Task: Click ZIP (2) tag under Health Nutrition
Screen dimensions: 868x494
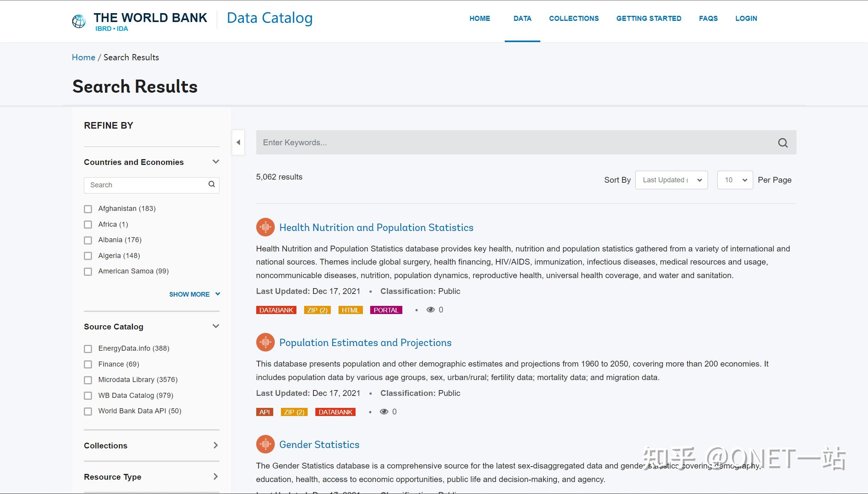Action: (x=317, y=310)
